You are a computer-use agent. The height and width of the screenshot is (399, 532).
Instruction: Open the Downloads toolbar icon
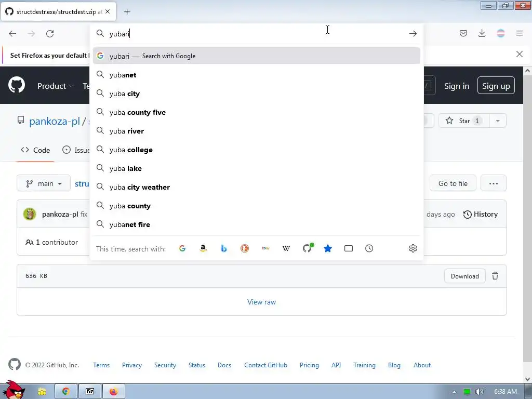pos(482,33)
